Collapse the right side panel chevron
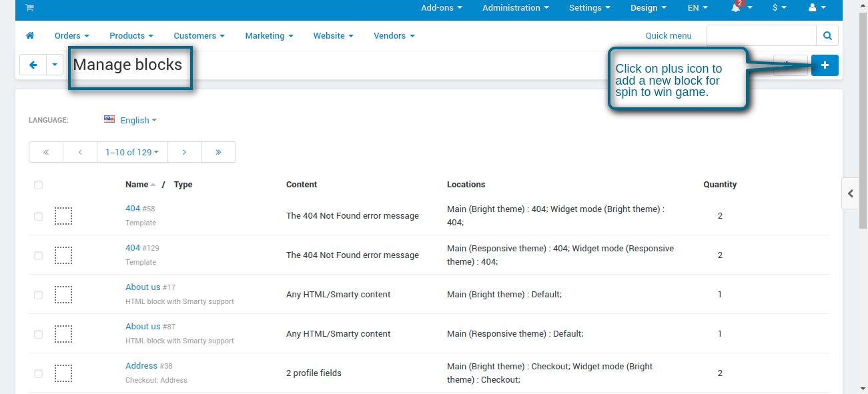 (x=851, y=193)
